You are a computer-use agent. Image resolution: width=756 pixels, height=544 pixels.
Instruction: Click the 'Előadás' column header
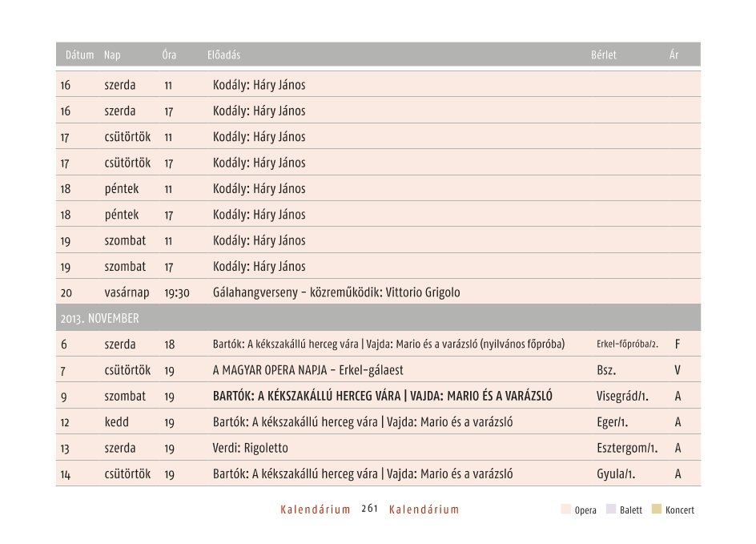pos(223,55)
